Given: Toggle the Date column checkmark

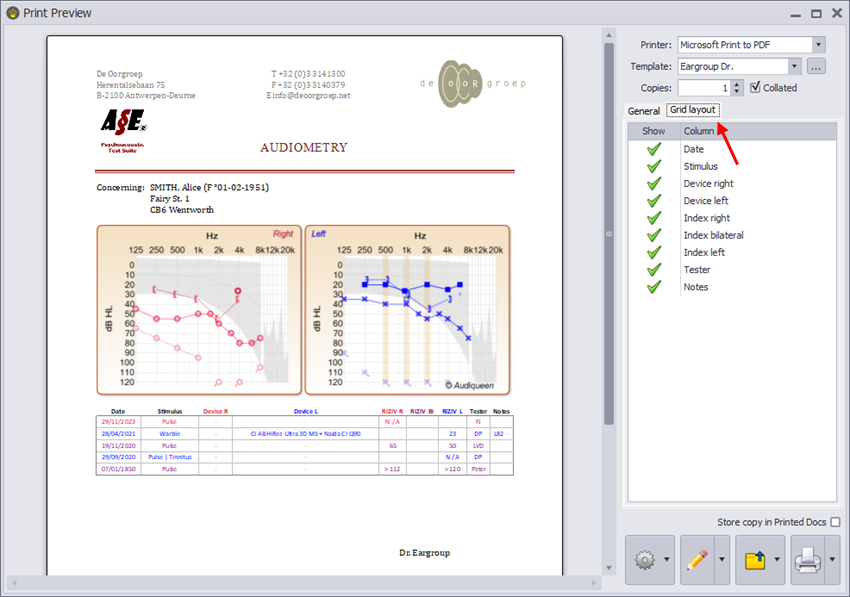Looking at the screenshot, I should [654, 149].
